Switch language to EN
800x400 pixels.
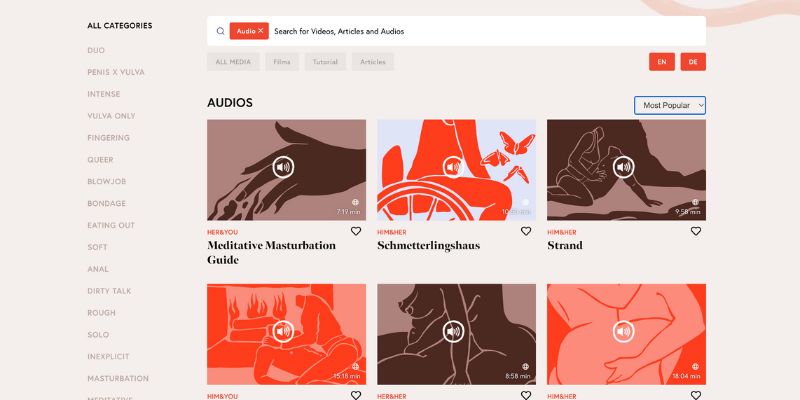coord(662,62)
